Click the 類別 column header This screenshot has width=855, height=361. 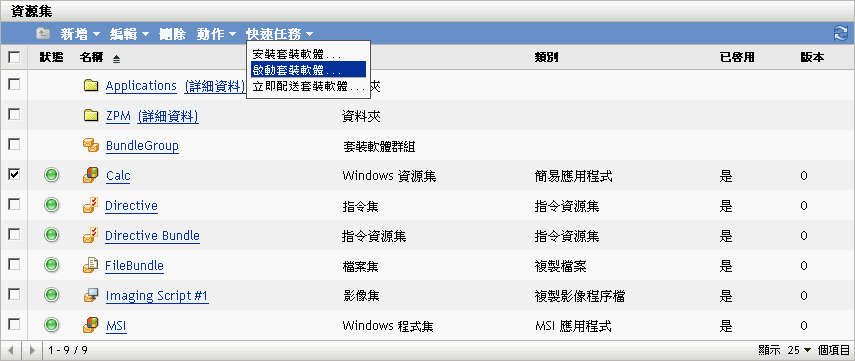[x=546, y=57]
